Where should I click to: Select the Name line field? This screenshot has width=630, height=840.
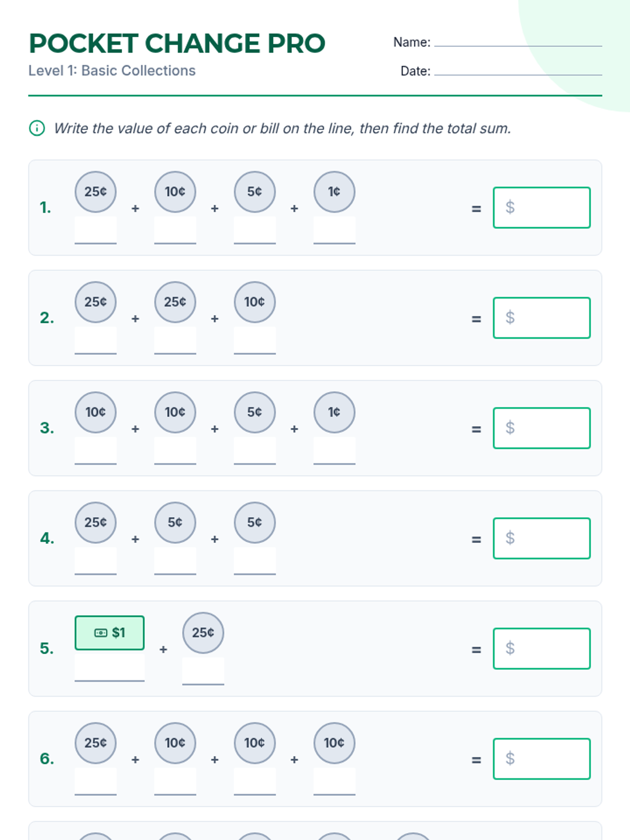click(518, 41)
